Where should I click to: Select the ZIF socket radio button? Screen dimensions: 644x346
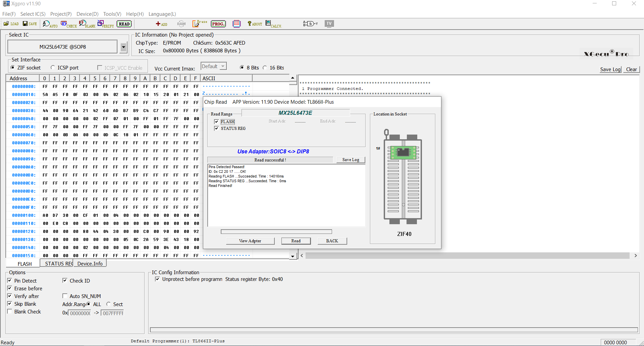pos(12,67)
